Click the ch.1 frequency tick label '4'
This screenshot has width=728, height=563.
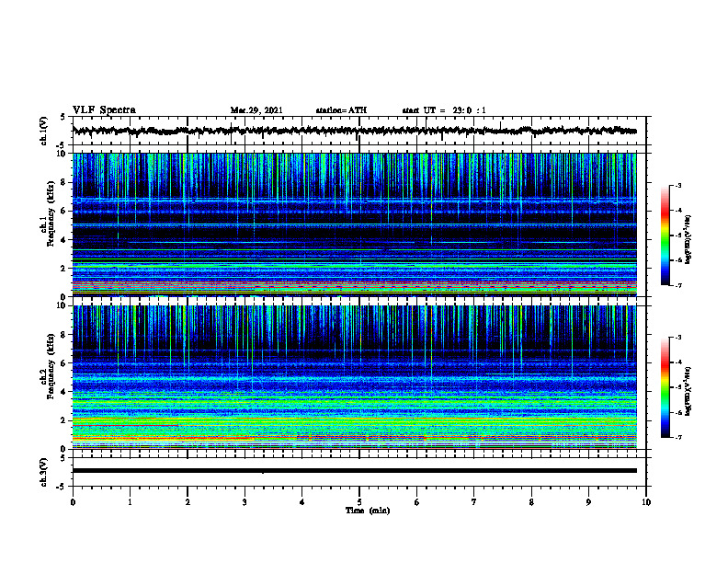(x=64, y=240)
